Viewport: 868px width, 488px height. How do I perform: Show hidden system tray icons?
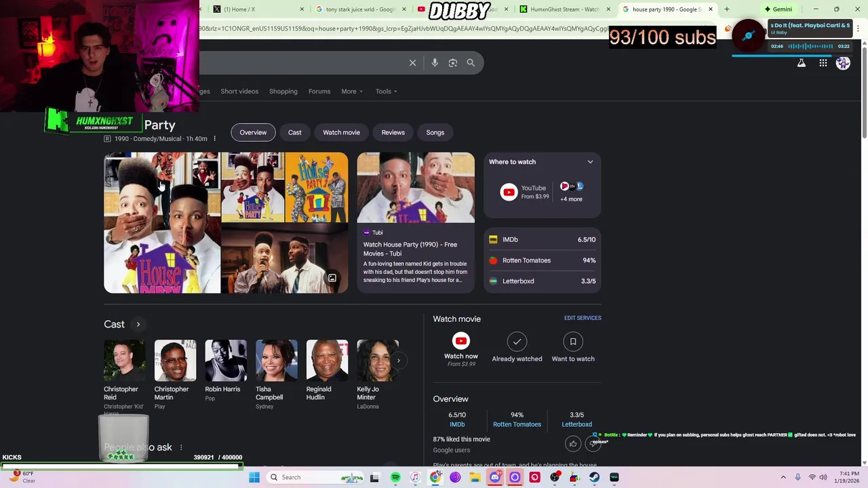[x=783, y=477]
